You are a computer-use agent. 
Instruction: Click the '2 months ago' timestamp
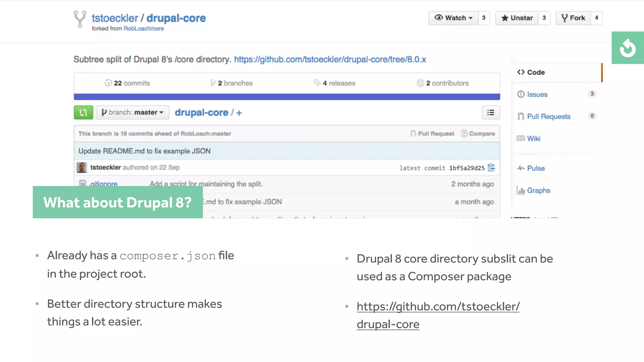473,184
